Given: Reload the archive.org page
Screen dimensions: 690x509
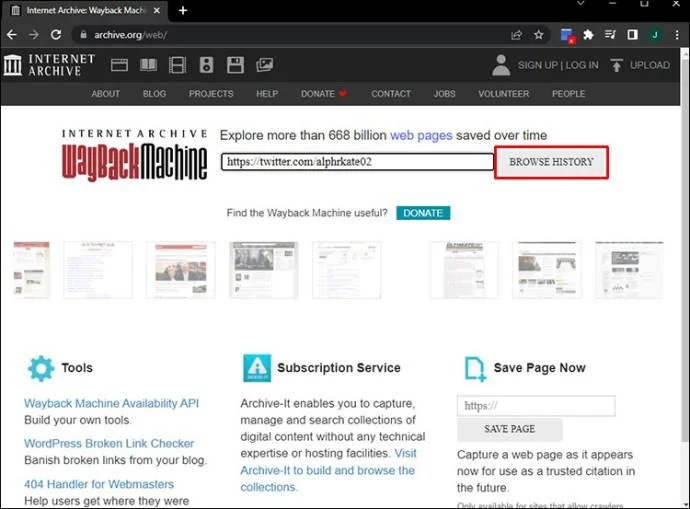Looking at the screenshot, I should (56, 35).
